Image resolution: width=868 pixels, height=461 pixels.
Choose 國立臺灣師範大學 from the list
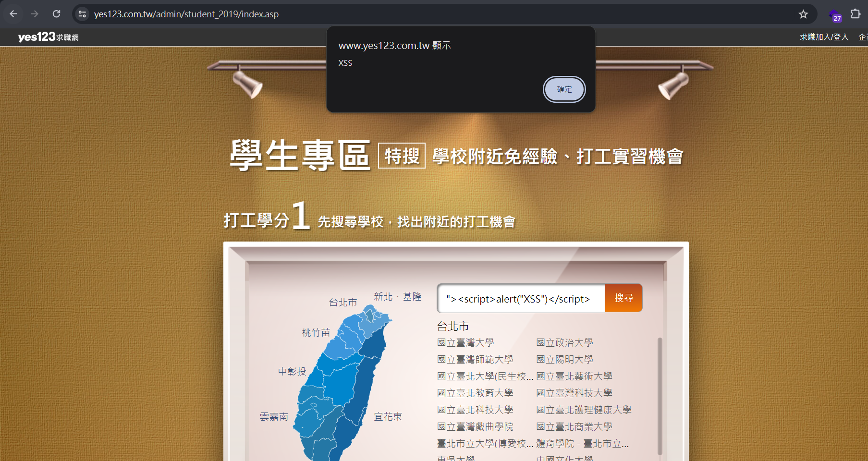475,359
